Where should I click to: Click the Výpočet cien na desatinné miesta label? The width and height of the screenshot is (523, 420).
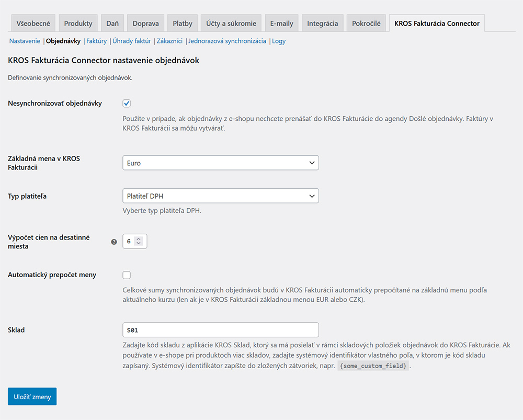pyautogui.click(x=49, y=242)
